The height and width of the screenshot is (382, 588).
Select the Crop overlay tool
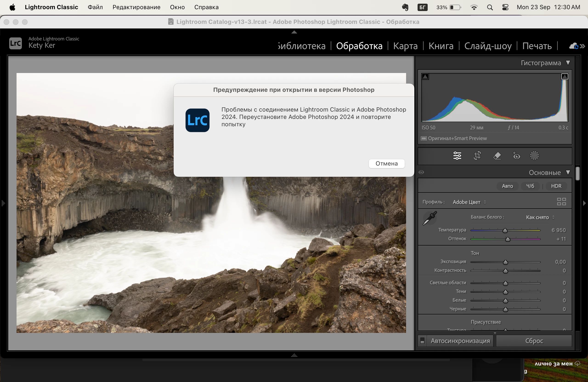click(x=477, y=156)
